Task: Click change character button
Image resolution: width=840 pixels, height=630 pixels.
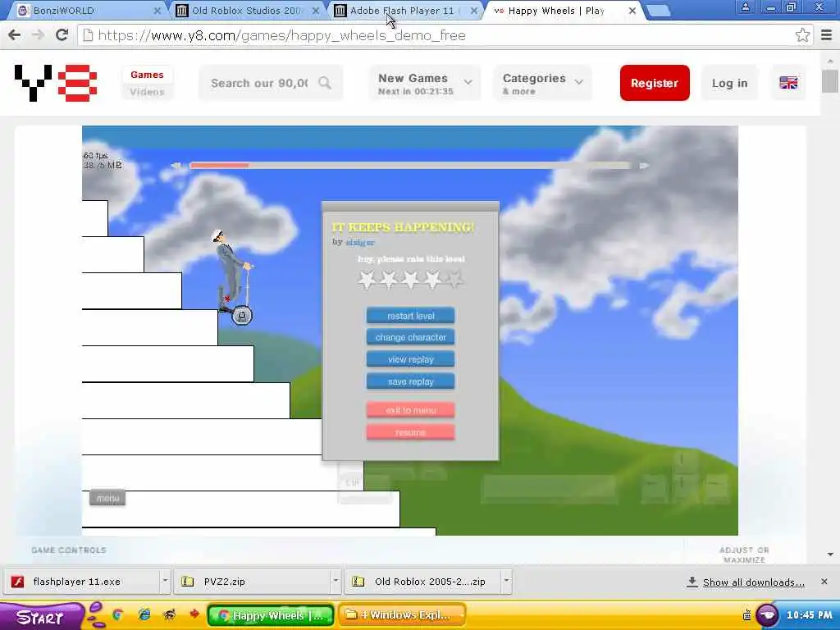Action: coord(411,337)
